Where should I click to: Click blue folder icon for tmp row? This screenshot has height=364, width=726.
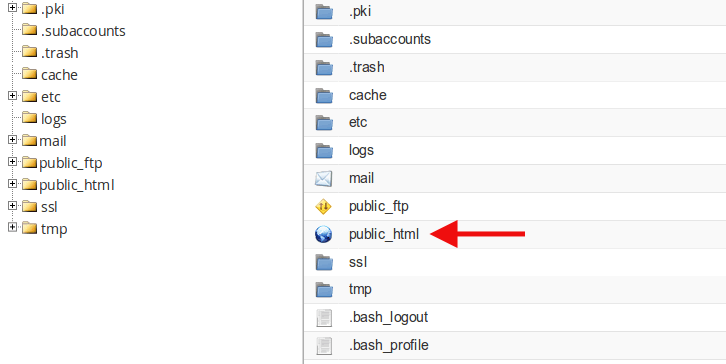click(x=324, y=290)
